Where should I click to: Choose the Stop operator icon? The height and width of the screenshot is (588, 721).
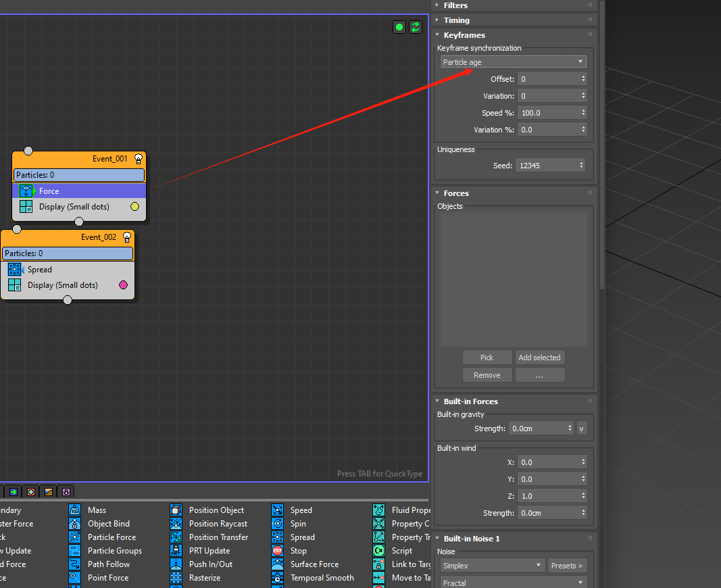pyautogui.click(x=278, y=551)
